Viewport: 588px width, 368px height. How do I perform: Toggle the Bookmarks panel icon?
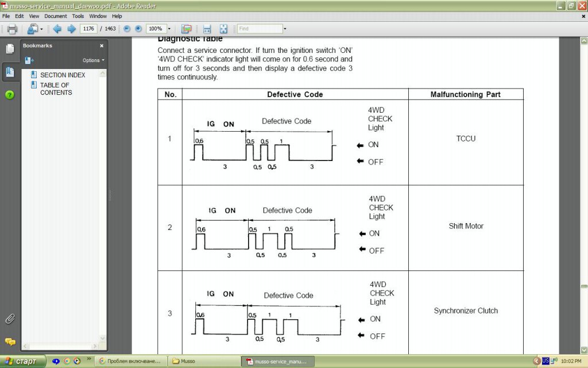pyautogui.click(x=10, y=72)
